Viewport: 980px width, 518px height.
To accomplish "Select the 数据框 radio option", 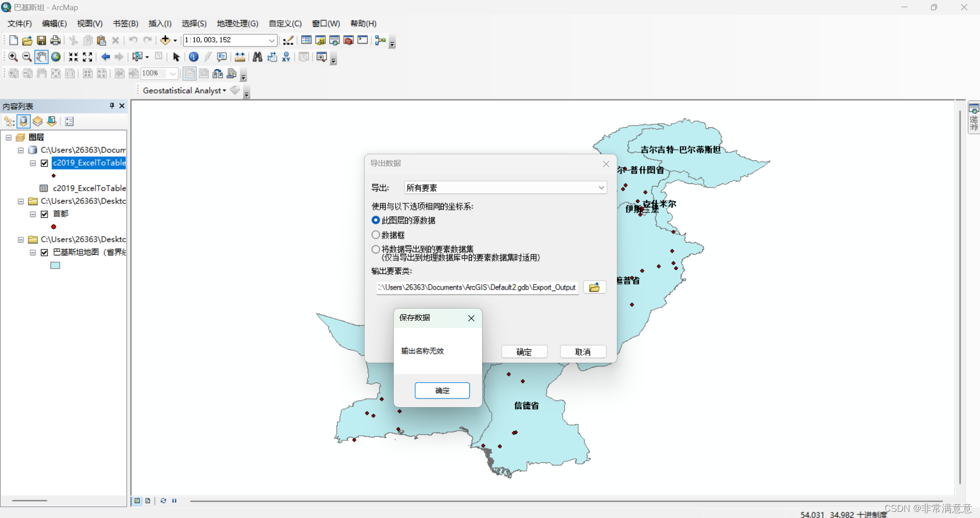I will (376, 235).
